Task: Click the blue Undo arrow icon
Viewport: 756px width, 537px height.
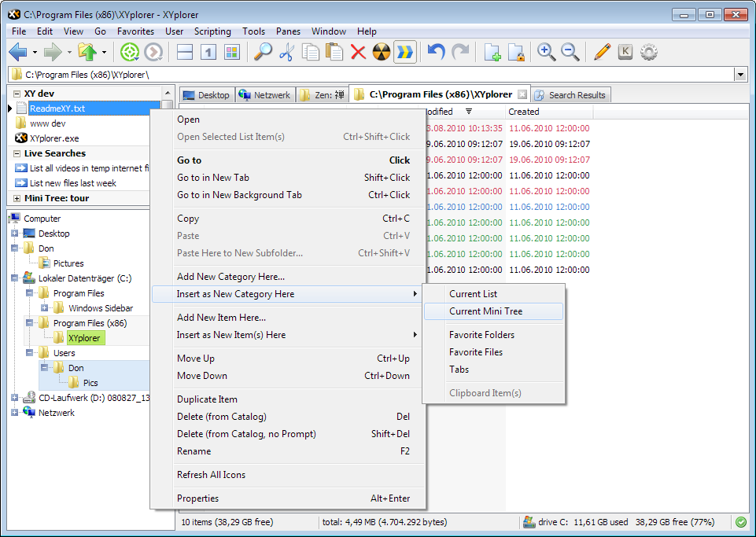Action: pyautogui.click(x=436, y=53)
